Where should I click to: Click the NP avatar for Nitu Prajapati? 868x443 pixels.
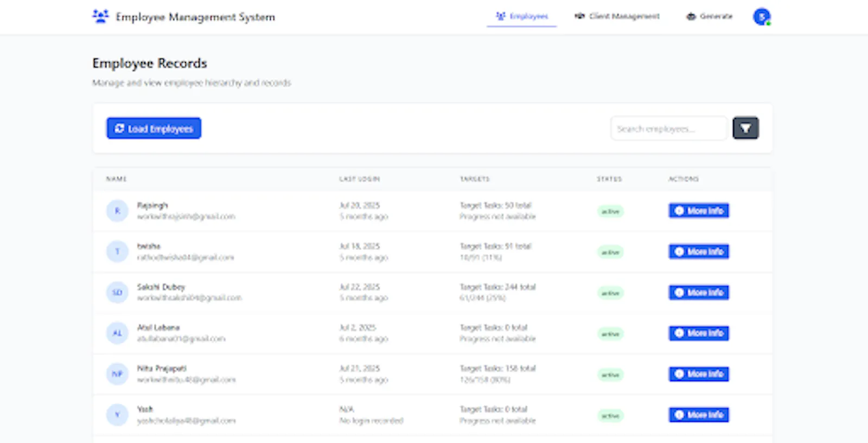tap(117, 374)
